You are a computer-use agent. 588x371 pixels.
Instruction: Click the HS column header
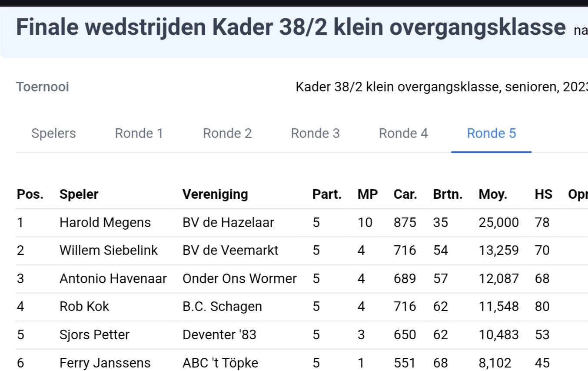pyautogui.click(x=543, y=194)
